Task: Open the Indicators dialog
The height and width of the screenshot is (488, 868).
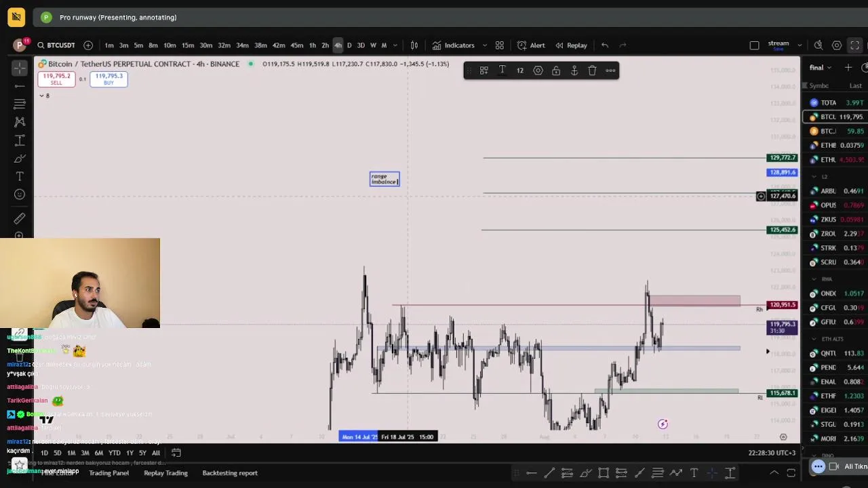Action: (454, 45)
